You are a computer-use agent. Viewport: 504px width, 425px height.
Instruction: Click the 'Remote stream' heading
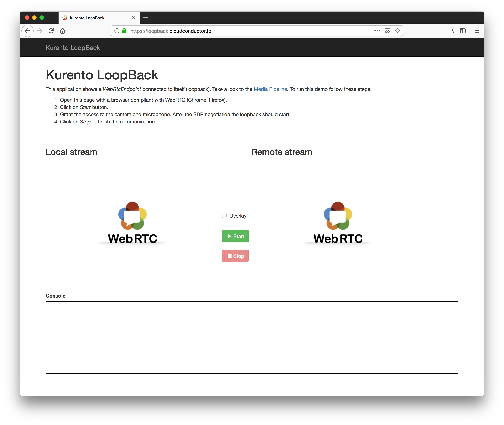click(282, 152)
